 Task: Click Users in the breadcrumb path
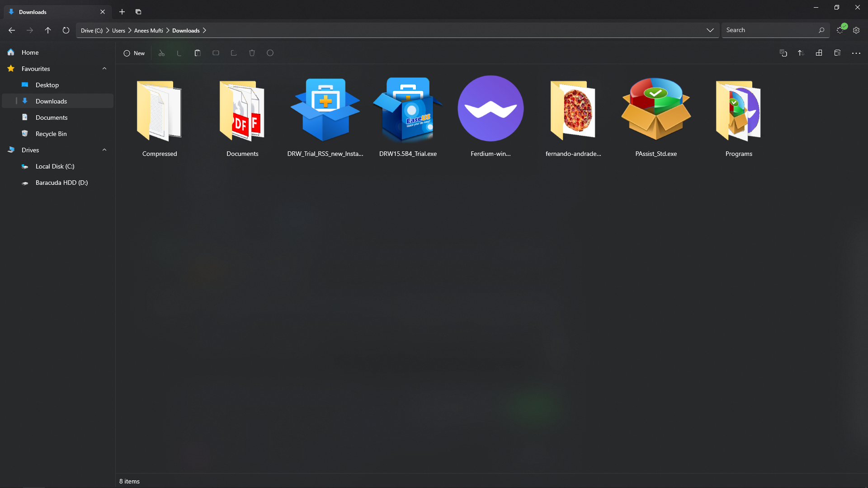pos(118,30)
